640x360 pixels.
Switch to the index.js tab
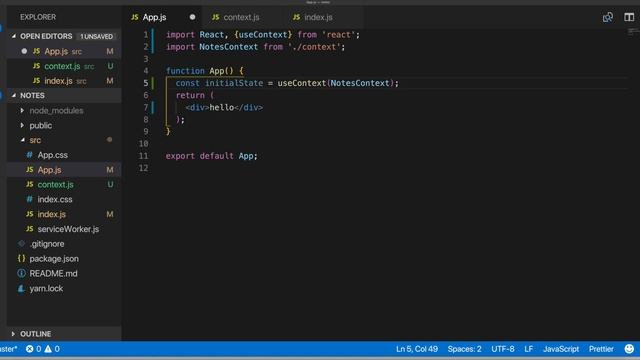[x=318, y=17]
